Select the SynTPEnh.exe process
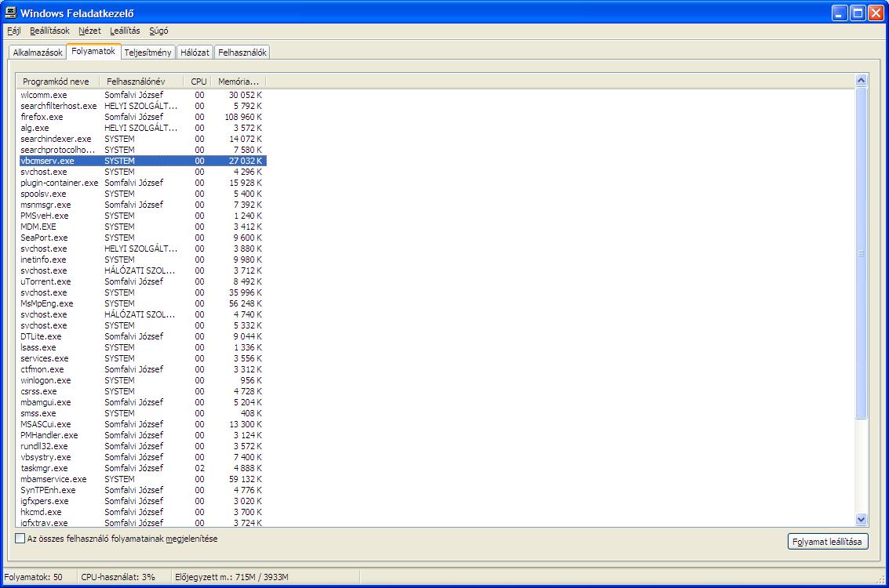The image size is (889, 588). coord(142,490)
